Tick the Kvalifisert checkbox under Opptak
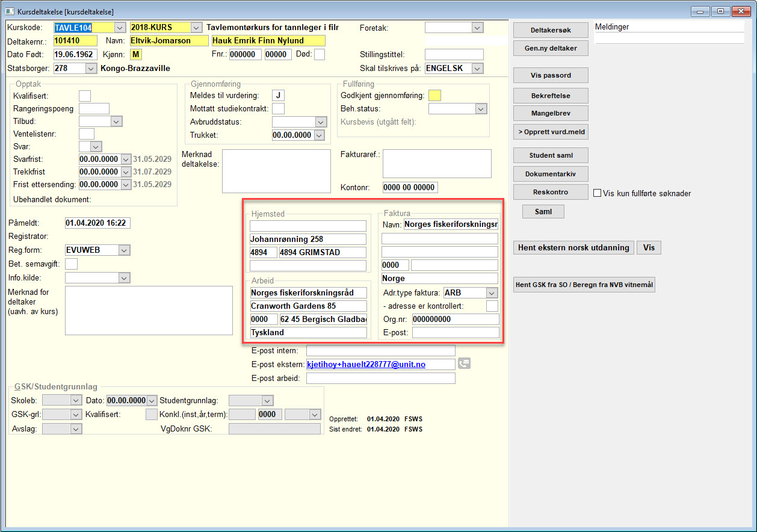Image resolution: width=757 pixels, height=532 pixels. tap(85, 96)
